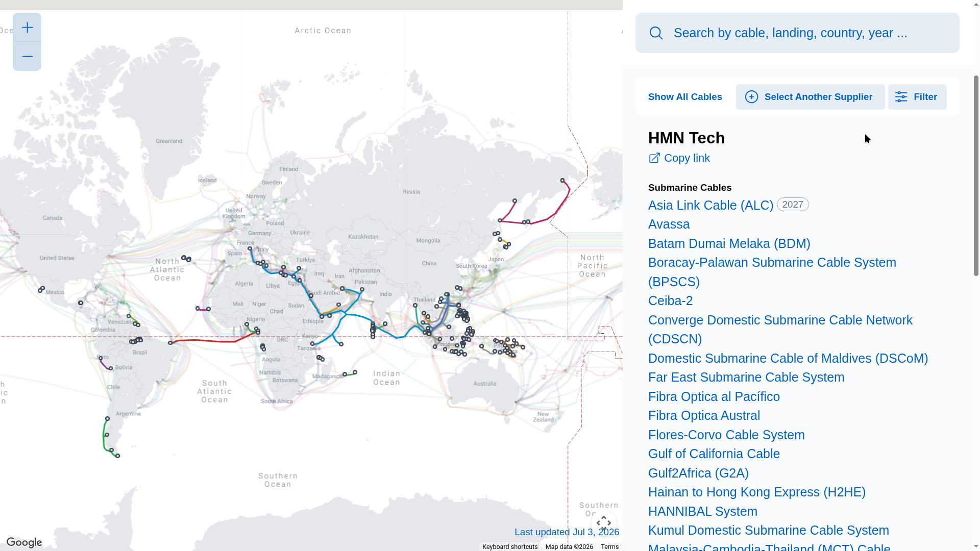Select Gulf of California Cable
Image resolution: width=980 pixels, height=551 pixels.
[x=714, y=454]
